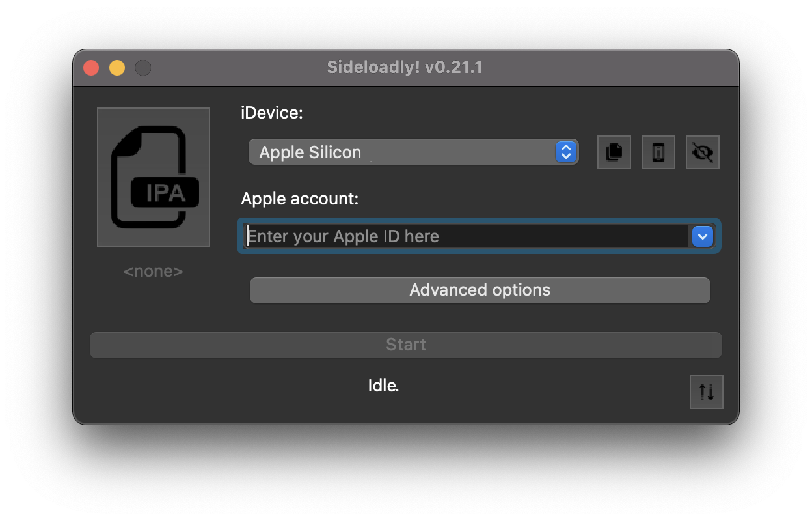The width and height of the screenshot is (812, 521).
Task: Click the iDevice label
Action: tap(272, 113)
